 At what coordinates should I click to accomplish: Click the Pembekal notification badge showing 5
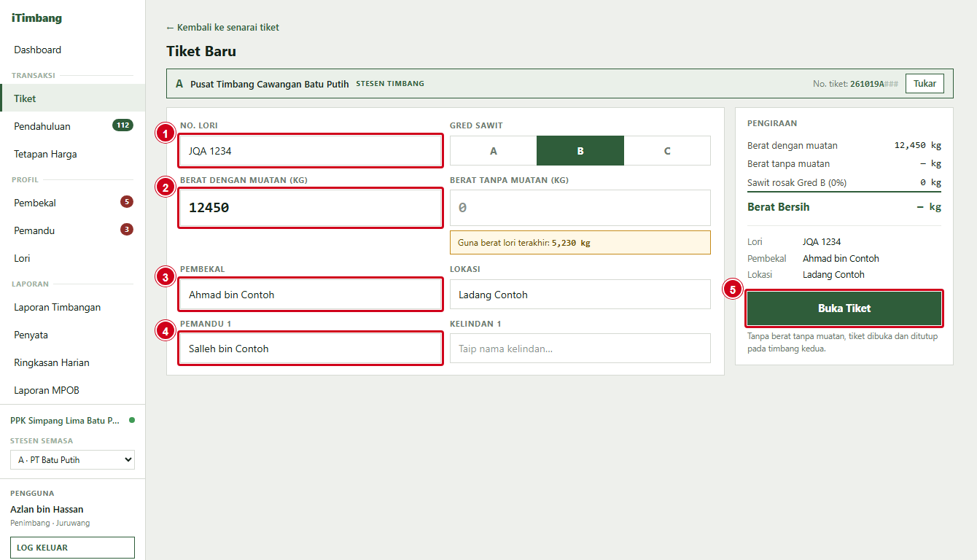click(127, 202)
